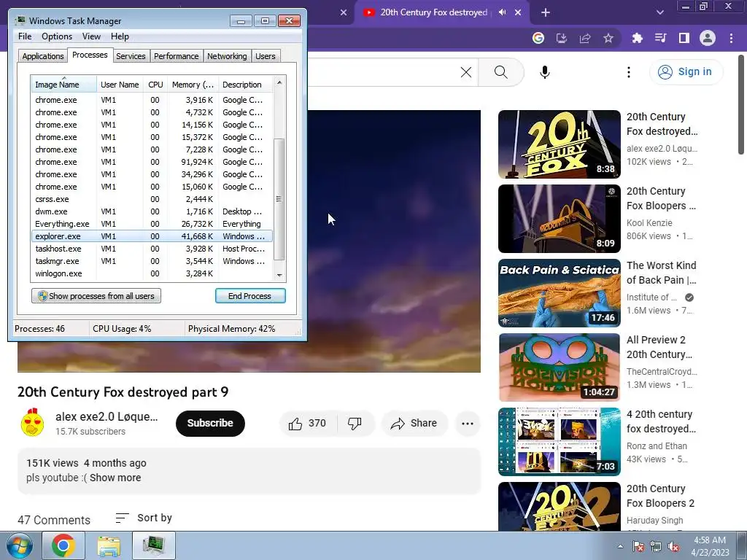Select the winlogon.exe process row

(x=152, y=273)
